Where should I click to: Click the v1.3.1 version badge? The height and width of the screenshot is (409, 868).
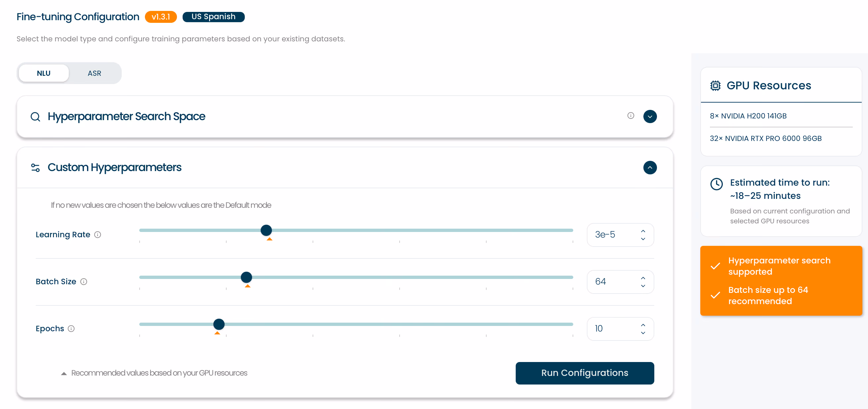(x=161, y=17)
